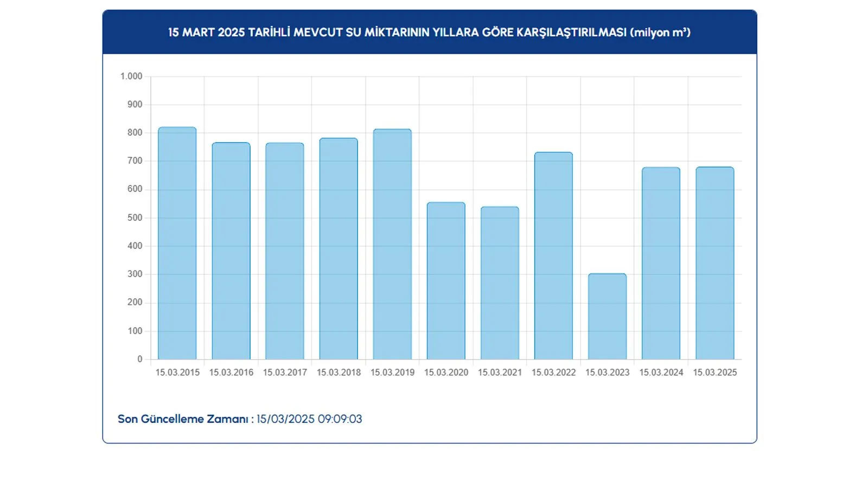Click the x-axis label 15.03.2015
Viewport: 868px width, 488px height.
(177, 373)
